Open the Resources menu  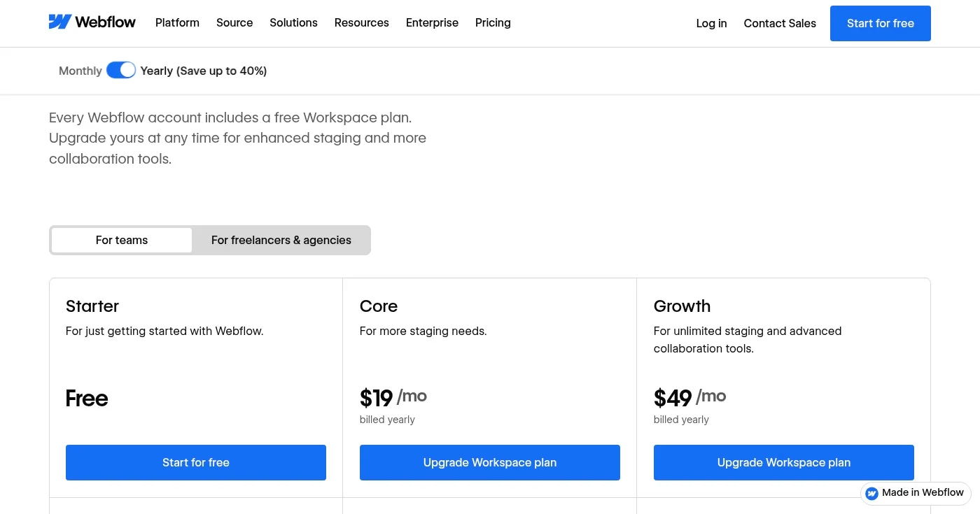point(361,23)
